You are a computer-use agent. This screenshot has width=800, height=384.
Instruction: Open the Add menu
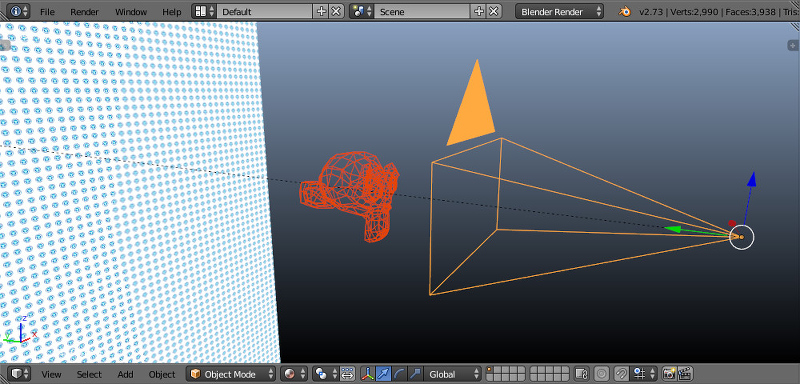click(x=125, y=374)
